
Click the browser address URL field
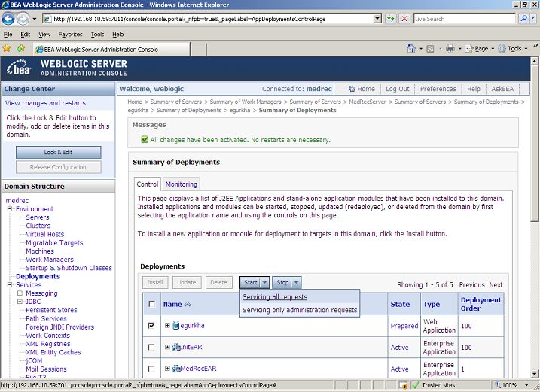tap(212, 19)
